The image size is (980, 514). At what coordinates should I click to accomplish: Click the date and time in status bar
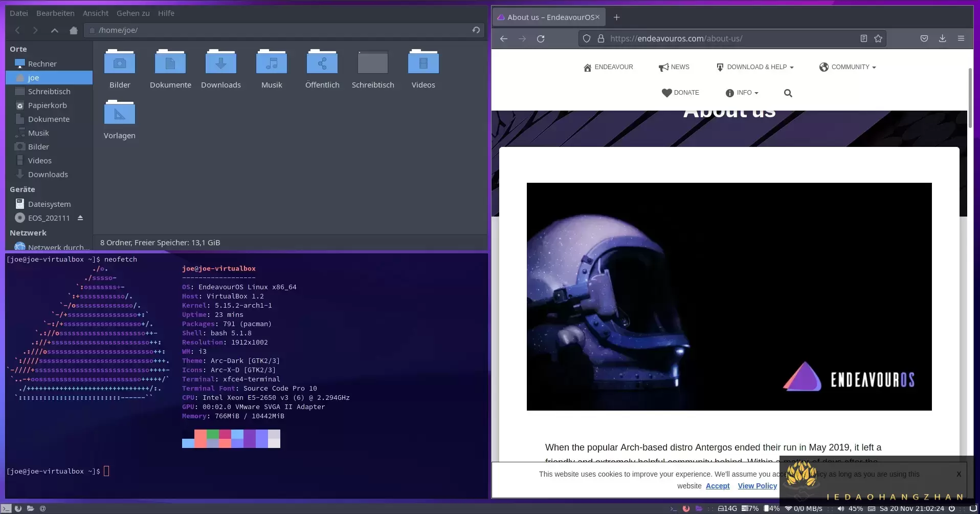912,508
